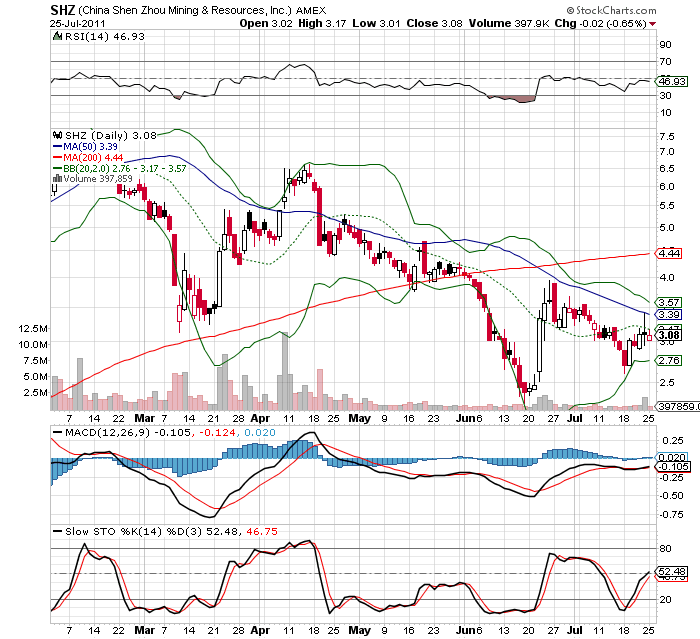Click the Low 3.01 value
Screen dimensions: 700x639
click(x=376, y=23)
